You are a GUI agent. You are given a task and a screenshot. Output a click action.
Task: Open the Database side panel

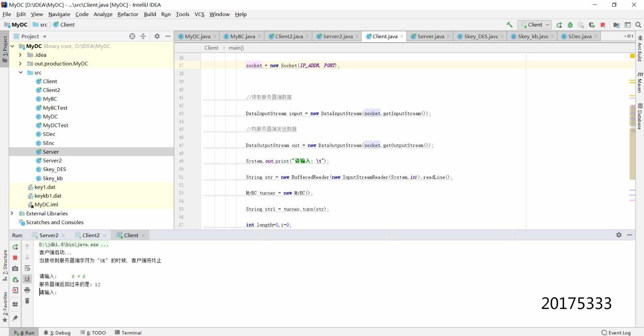640,117
